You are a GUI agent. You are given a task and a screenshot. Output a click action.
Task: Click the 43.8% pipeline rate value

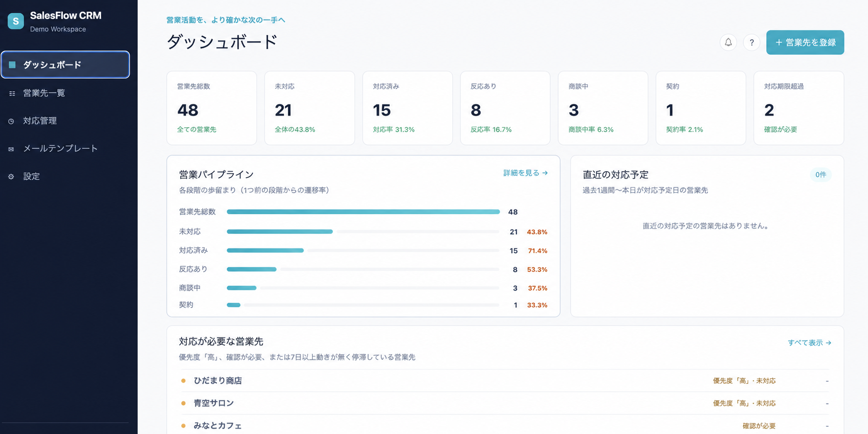[537, 232]
